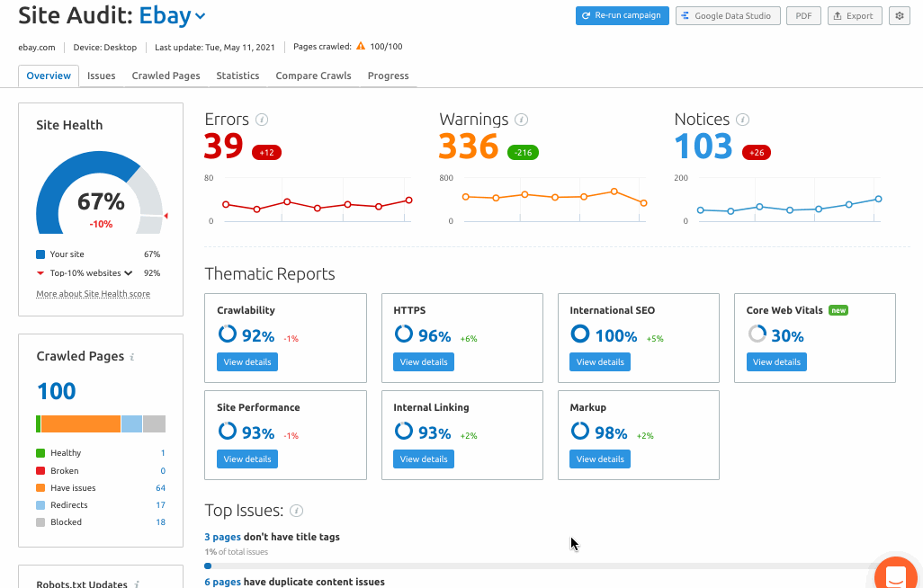The image size is (923, 588).
Task: Click the Crawled Pages info icon
Action: (132, 357)
